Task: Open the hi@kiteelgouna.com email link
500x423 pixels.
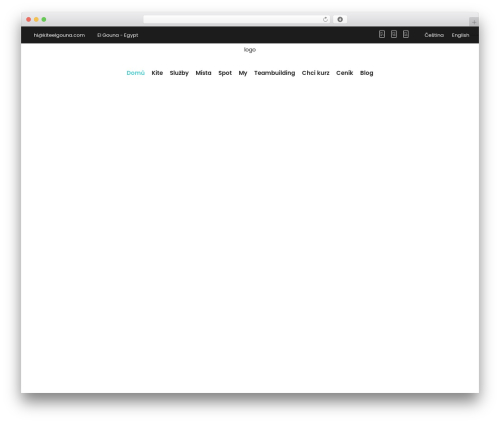Action: pos(59,35)
